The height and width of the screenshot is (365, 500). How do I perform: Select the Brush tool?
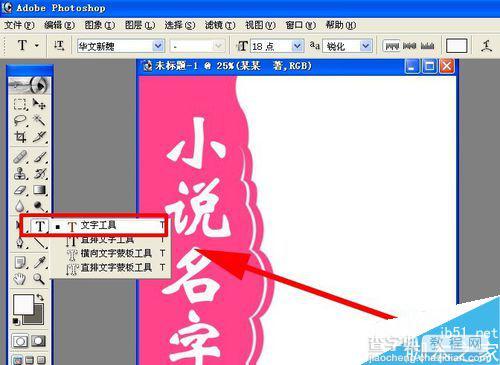pyautogui.click(x=39, y=157)
